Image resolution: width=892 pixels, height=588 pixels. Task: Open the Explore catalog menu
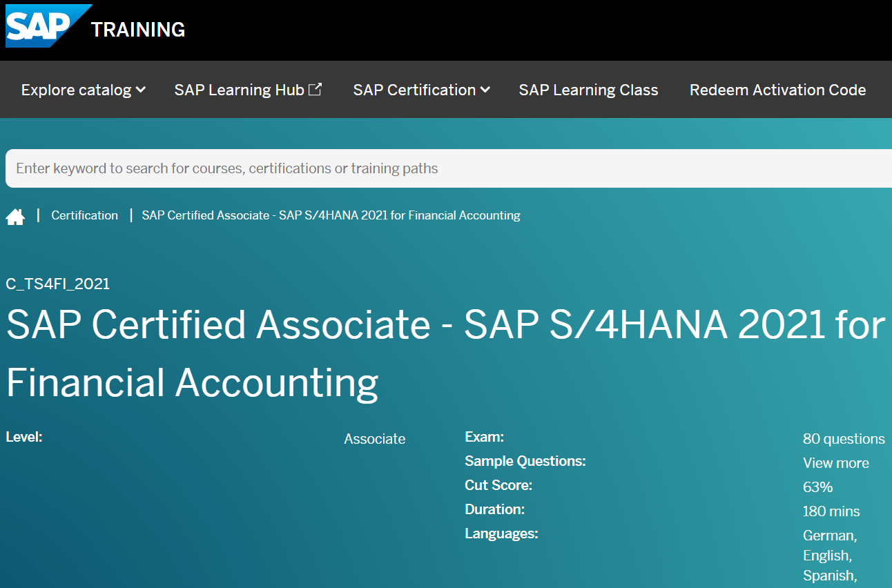click(83, 90)
